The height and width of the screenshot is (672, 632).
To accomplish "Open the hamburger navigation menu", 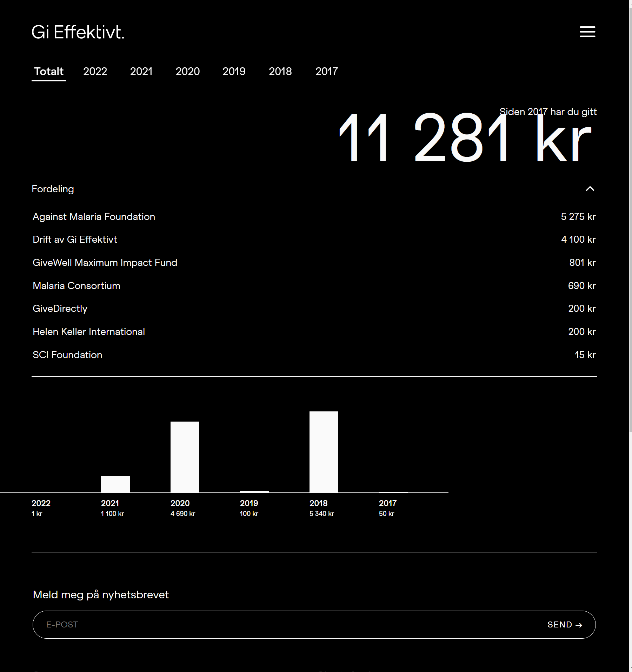I will coord(587,32).
